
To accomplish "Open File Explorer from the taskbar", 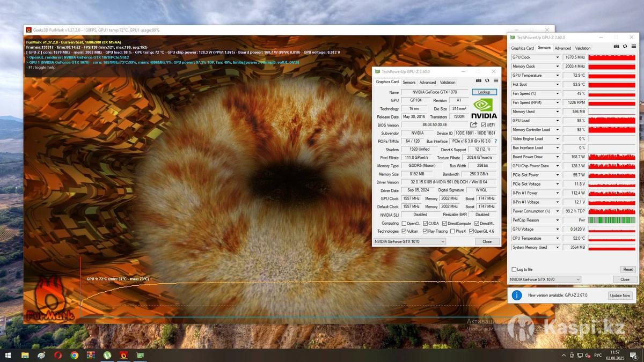I will tap(25, 355).
